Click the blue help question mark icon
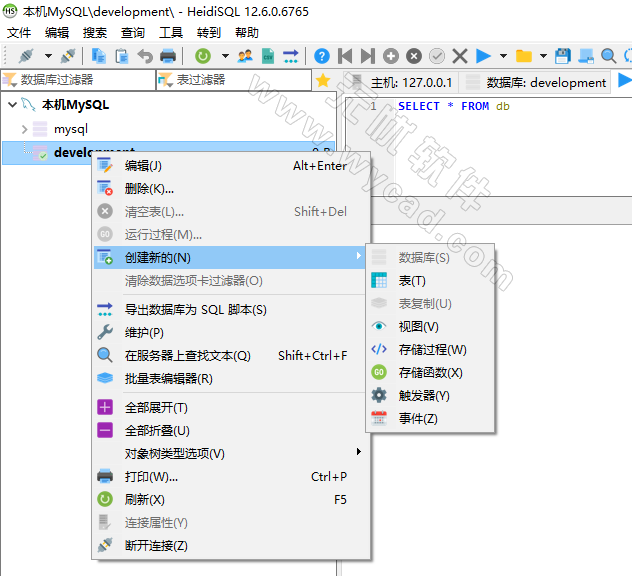632x576 pixels. click(322, 56)
